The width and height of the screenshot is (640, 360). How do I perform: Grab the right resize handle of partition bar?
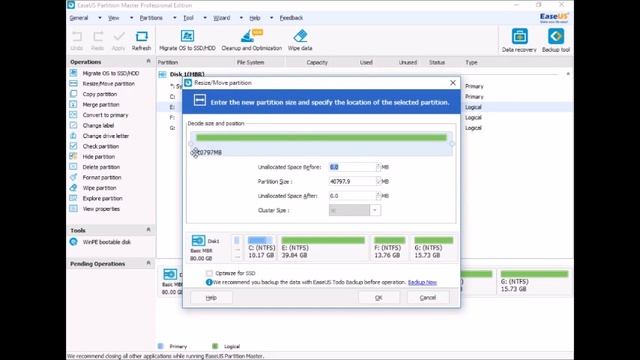tap(451, 144)
